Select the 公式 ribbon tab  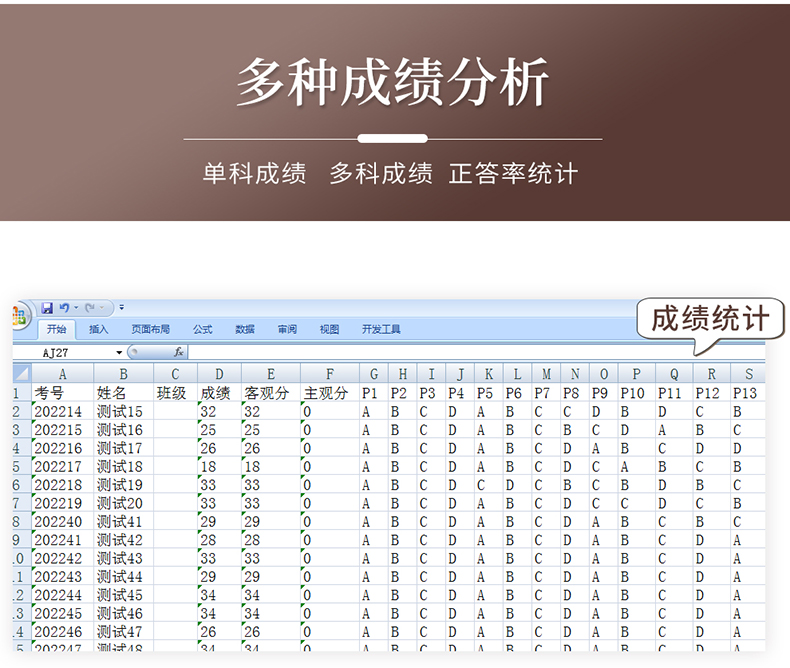(x=203, y=329)
